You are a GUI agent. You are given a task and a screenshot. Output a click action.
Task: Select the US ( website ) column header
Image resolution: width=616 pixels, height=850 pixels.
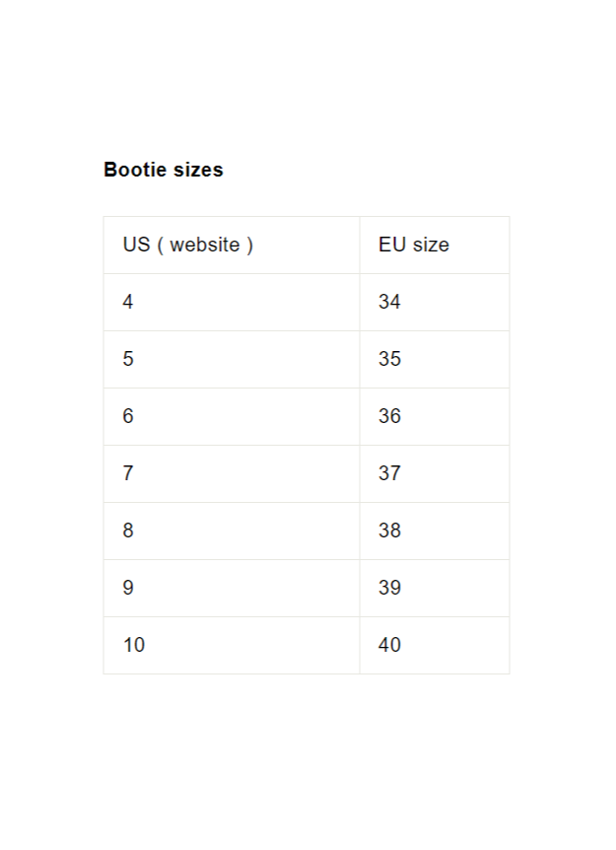tap(232, 245)
